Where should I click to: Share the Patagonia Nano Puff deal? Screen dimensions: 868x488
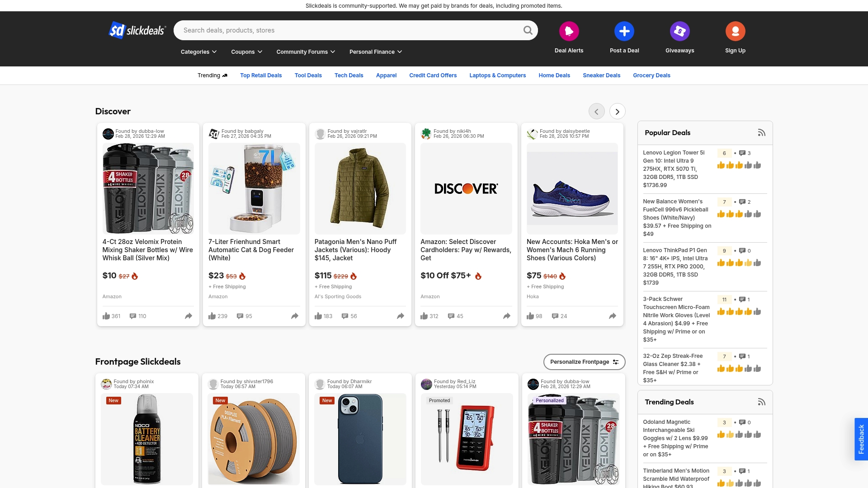(x=401, y=316)
